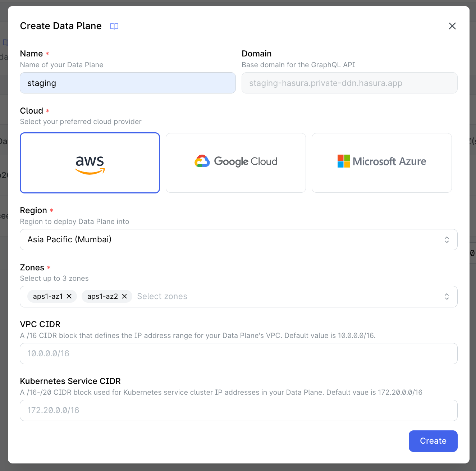Click the Zones selector chevron icon

click(447, 297)
